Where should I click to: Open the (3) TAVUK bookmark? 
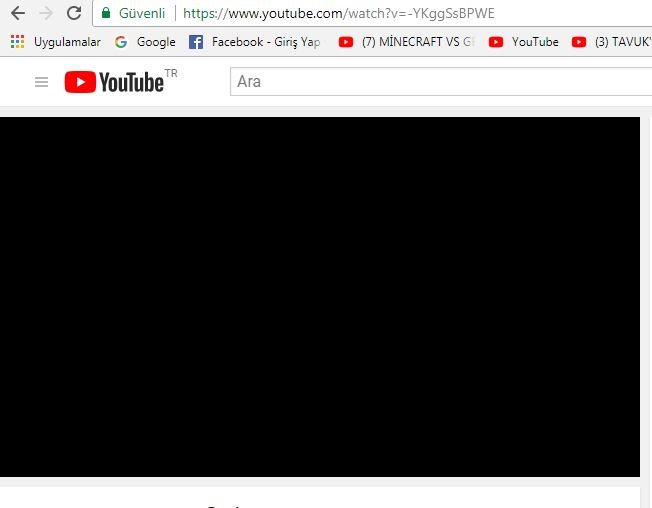pos(623,42)
